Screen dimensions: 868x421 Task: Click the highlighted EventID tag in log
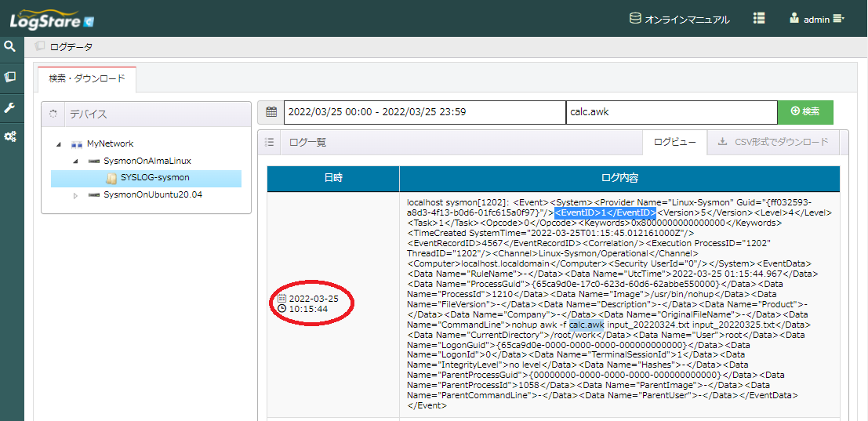pyautogui.click(x=605, y=212)
